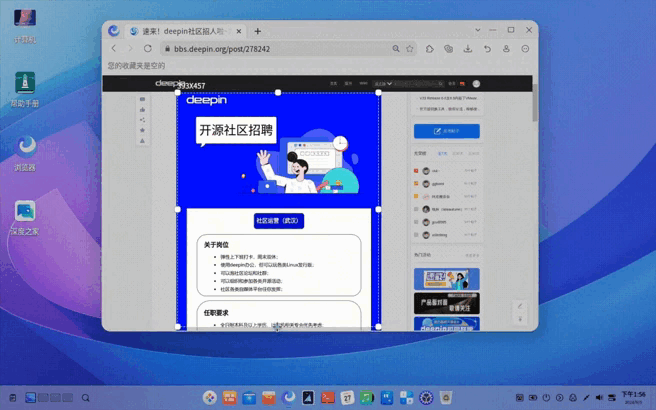Close the deepin社区招人 tab
Screen dimensions: 656x410
coord(239,31)
